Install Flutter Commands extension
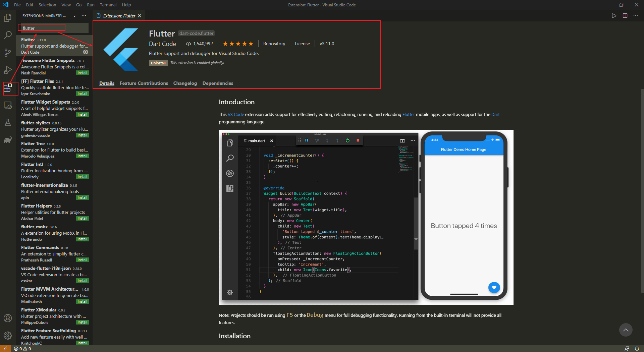The width and height of the screenshot is (644, 352). pos(82,260)
